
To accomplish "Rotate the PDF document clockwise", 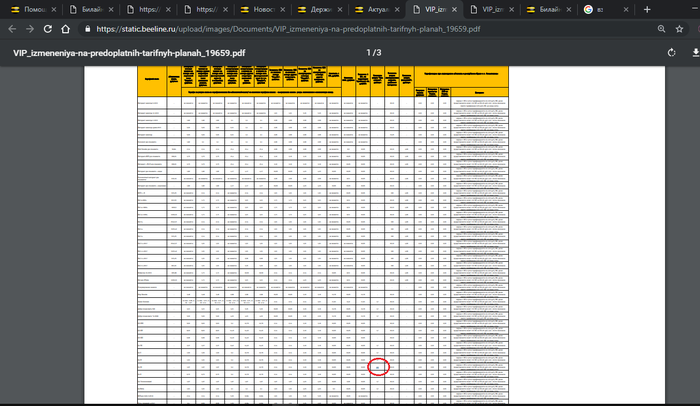I will 672,52.
